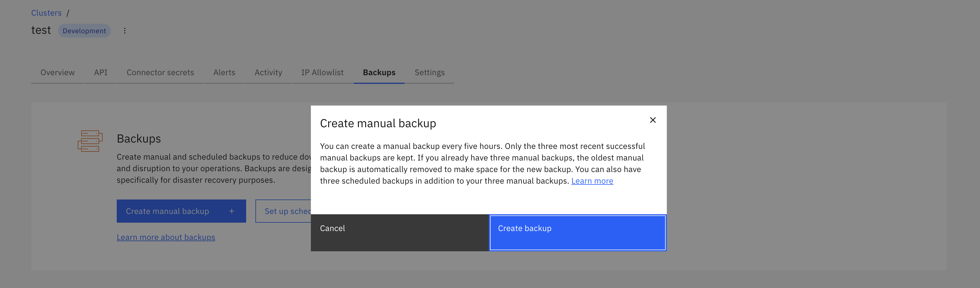Click the test cluster name heading
This screenshot has width=980, height=288.
(x=41, y=30)
